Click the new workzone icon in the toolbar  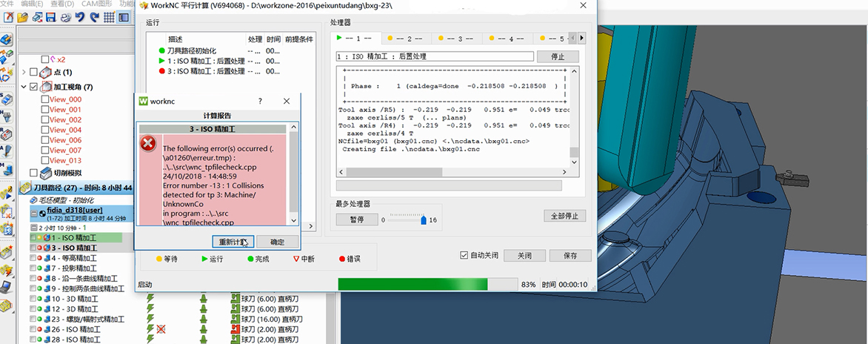pos(9,17)
